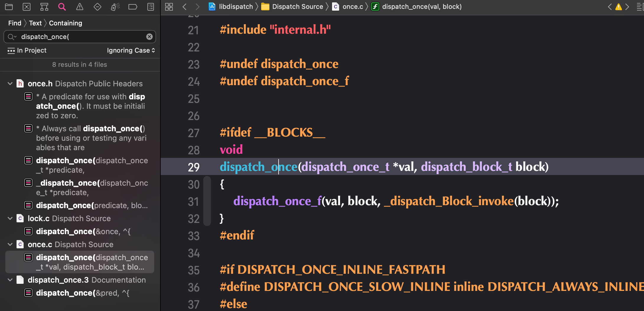Open the related items grid menu

coord(169,7)
